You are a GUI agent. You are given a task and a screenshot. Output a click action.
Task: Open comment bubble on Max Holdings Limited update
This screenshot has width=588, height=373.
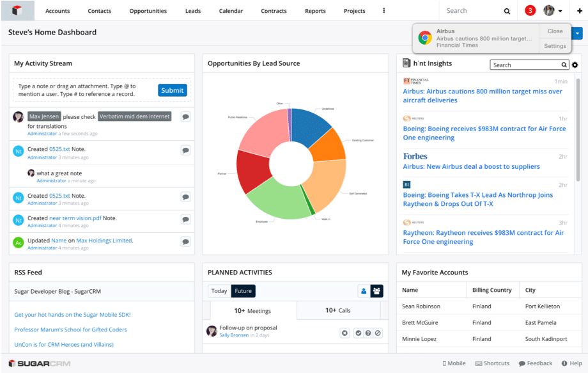pos(185,242)
